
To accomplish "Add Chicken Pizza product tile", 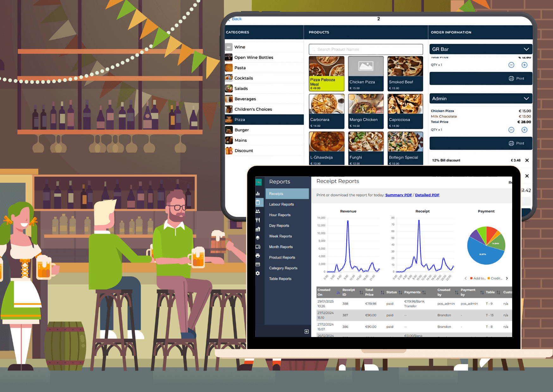I will click(x=366, y=74).
